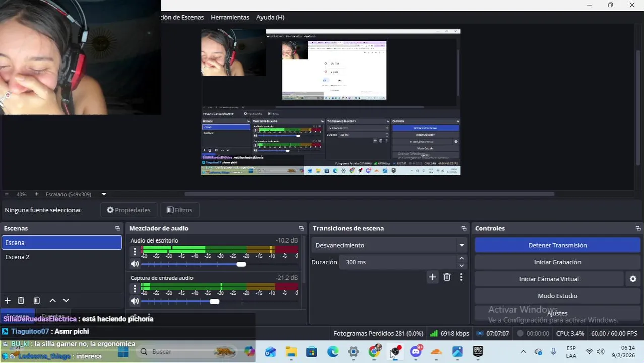Zoom out the preview with the minus icon
Screen dimensions: 644x363
tap(7, 194)
